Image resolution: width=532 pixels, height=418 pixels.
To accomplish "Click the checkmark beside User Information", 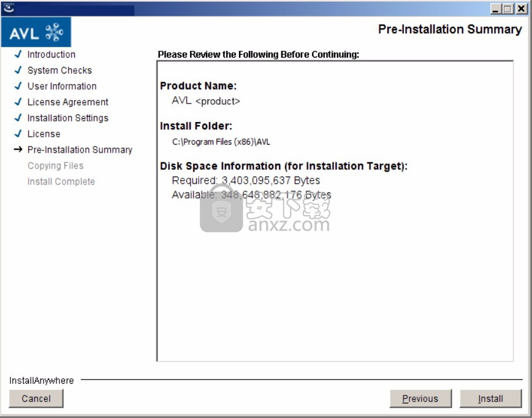I will pyautogui.click(x=18, y=86).
